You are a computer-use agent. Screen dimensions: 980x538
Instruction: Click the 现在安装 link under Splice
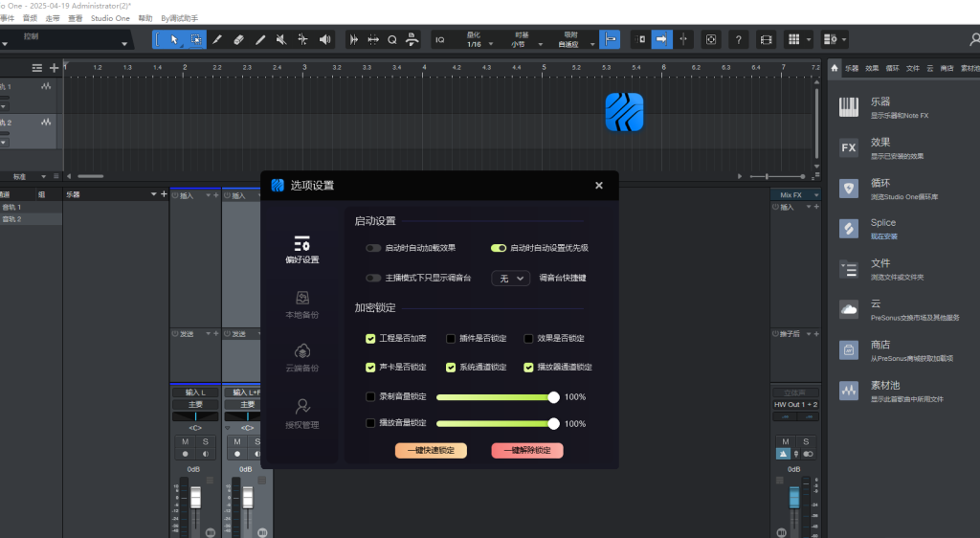click(883, 236)
